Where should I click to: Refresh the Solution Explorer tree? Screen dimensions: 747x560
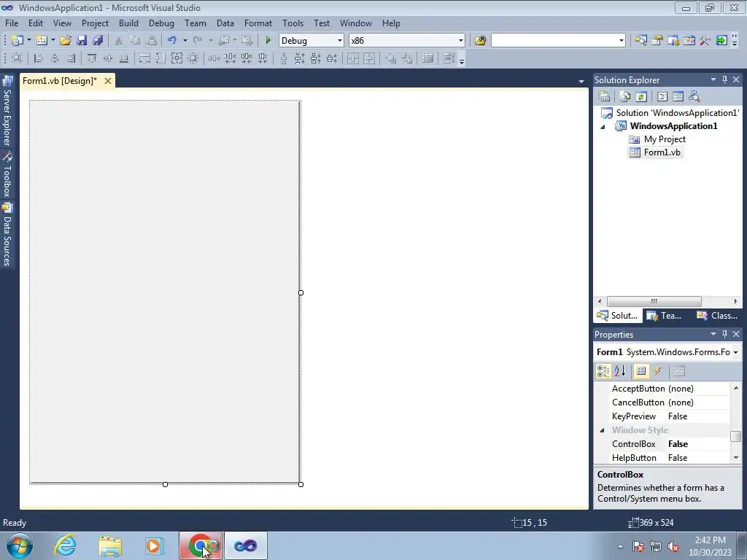tap(641, 97)
